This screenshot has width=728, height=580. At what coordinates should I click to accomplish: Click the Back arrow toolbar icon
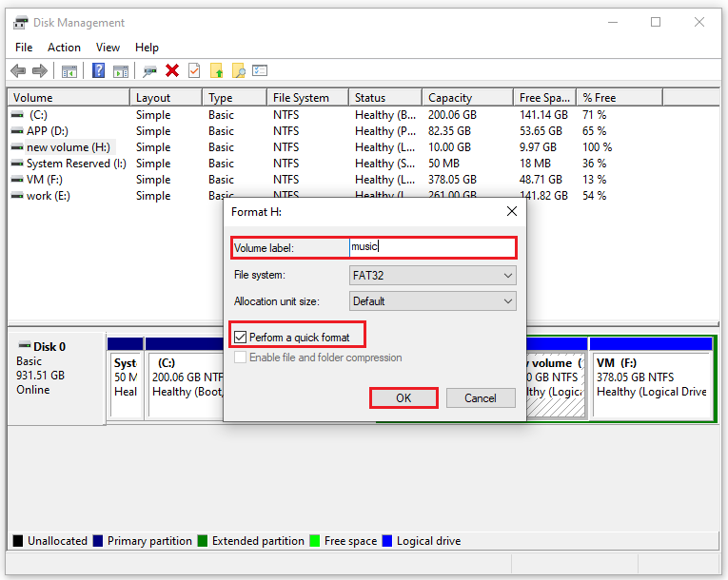click(x=18, y=71)
